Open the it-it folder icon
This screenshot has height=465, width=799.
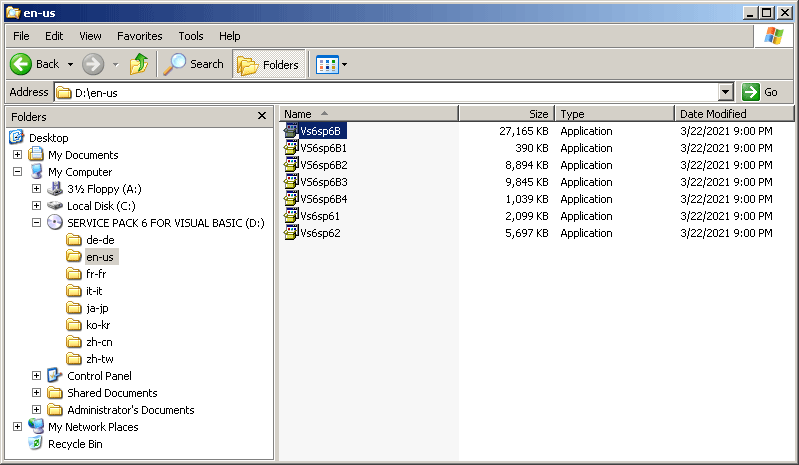(74, 291)
